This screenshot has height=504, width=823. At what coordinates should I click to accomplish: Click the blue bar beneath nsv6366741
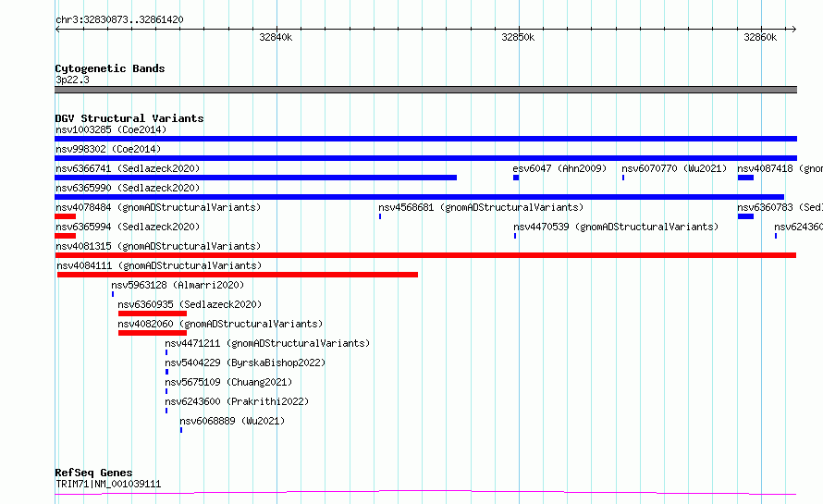(x=255, y=178)
